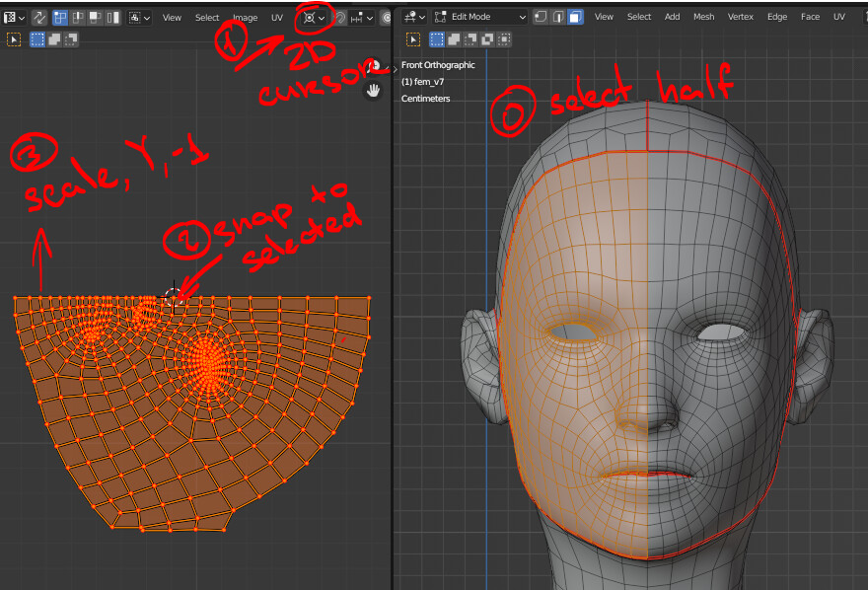Image resolution: width=868 pixels, height=590 pixels.
Task: Open the Image menu
Action: click(246, 18)
